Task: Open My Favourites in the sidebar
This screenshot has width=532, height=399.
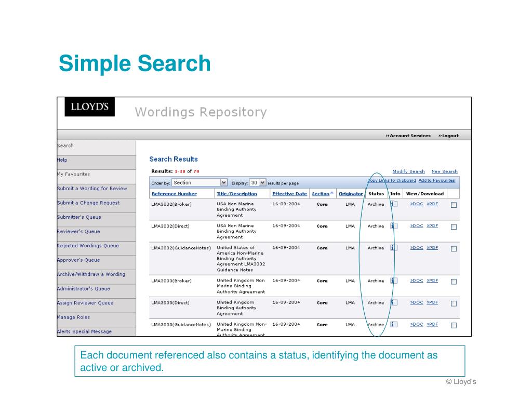Action: [96, 177]
